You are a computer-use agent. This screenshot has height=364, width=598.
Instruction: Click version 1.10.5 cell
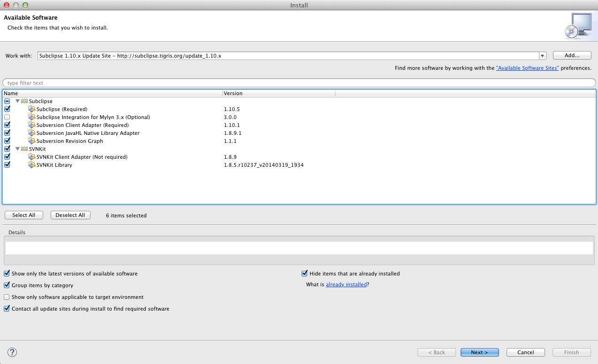coord(232,109)
